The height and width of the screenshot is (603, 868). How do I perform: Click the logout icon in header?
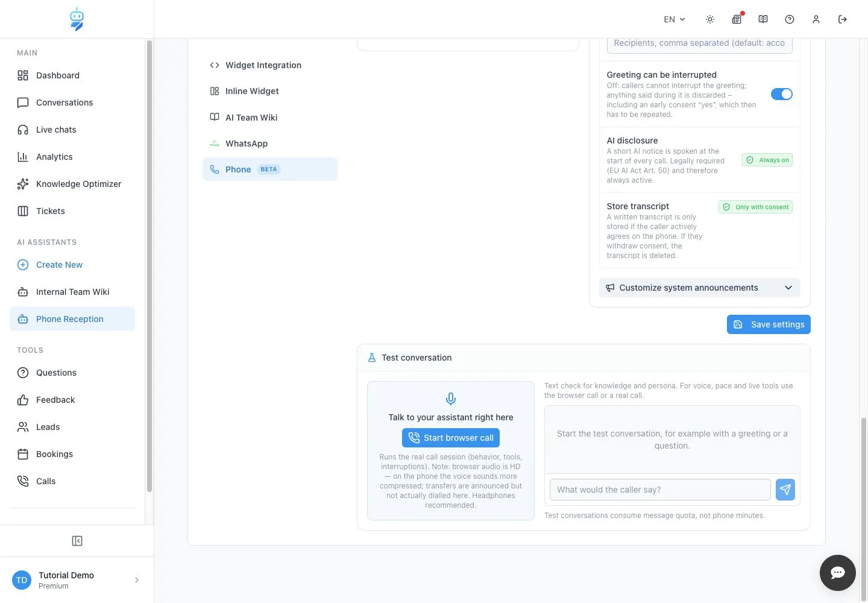click(843, 19)
